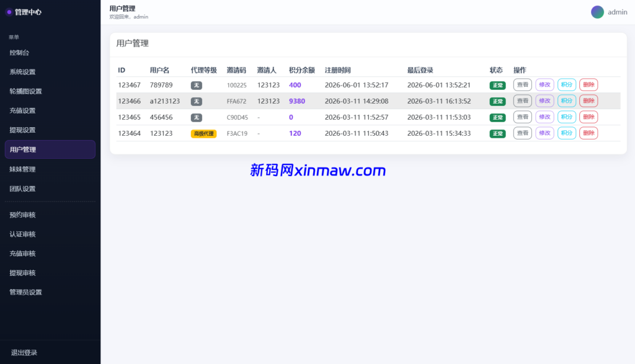Click the 正常 status badge for 789789
The width and height of the screenshot is (635, 364).
click(x=498, y=86)
